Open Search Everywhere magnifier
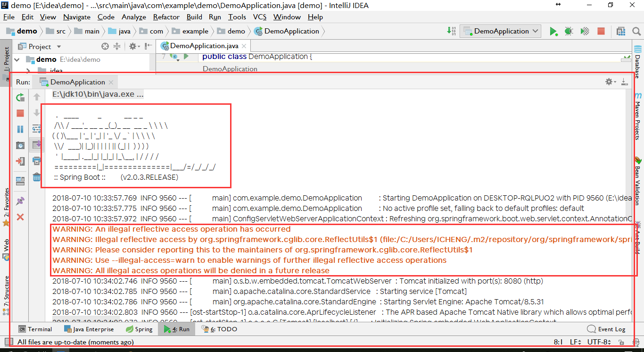The height and width of the screenshot is (352, 644). pos(636,31)
